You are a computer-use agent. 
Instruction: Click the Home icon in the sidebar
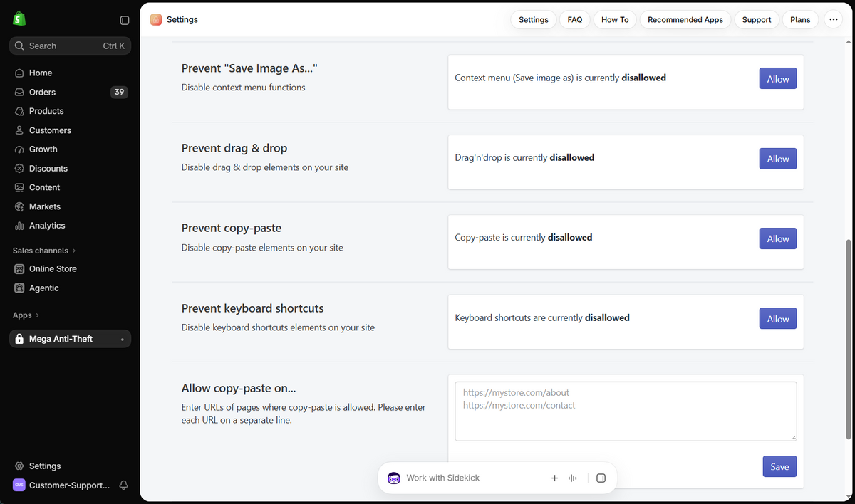coord(19,73)
